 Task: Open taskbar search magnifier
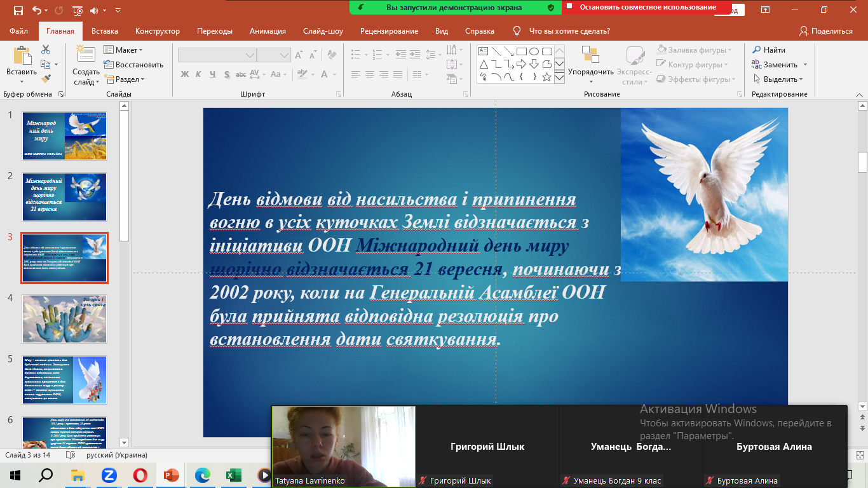pos(46,475)
